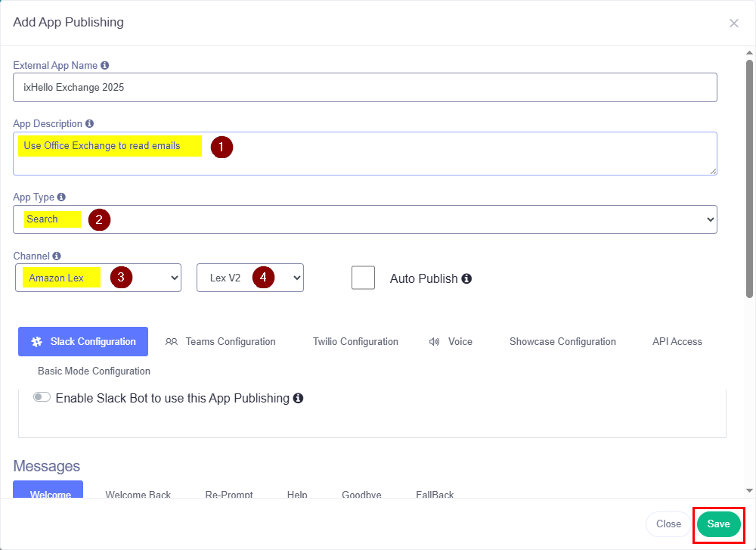Image resolution: width=756 pixels, height=550 pixels.
Task: Click the Messages heading text
Action: [x=46, y=466]
